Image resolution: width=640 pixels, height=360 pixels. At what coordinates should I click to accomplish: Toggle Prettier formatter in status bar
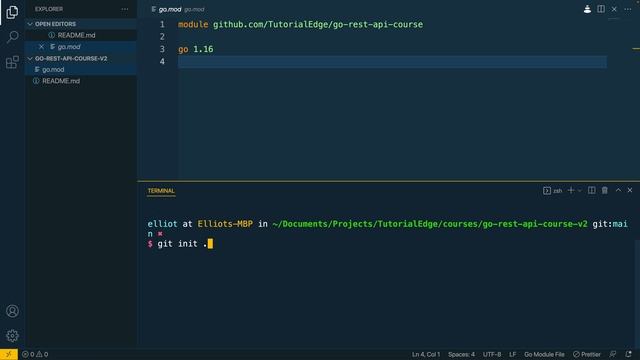[587, 354]
